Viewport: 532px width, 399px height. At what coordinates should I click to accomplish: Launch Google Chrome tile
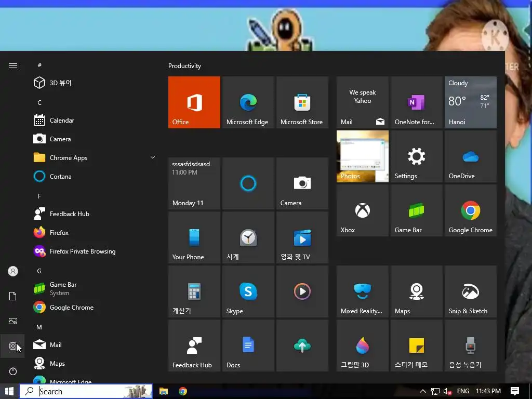click(x=471, y=210)
